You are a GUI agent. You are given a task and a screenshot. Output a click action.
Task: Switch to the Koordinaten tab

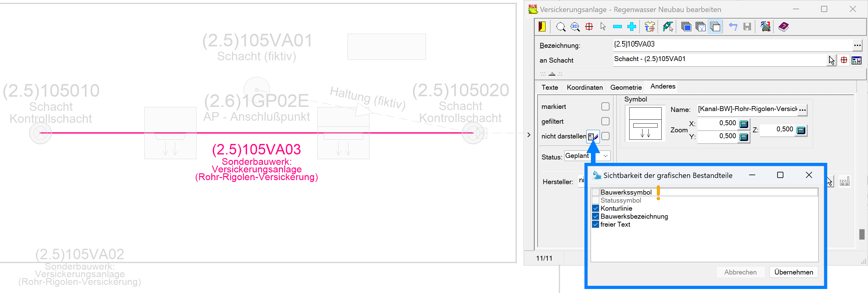click(584, 88)
